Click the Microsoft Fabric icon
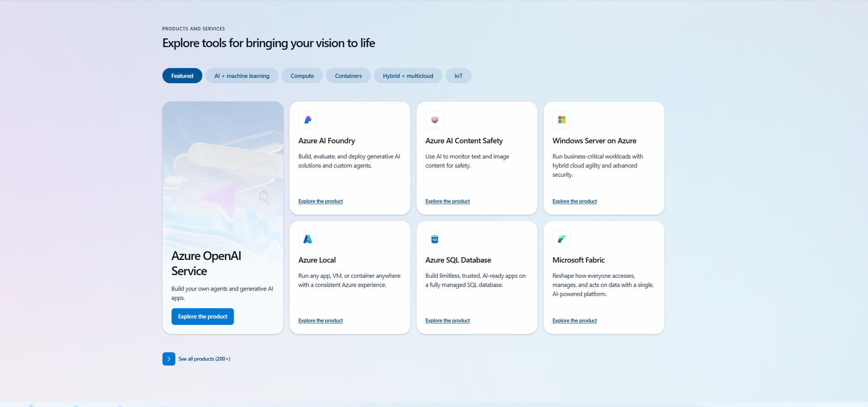This screenshot has height=407, width=868. pos(562,239)
